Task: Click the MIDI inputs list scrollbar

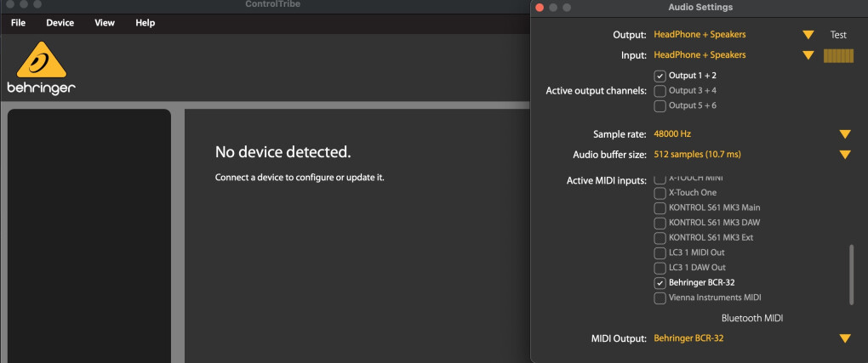Action: tap(851, 274)
